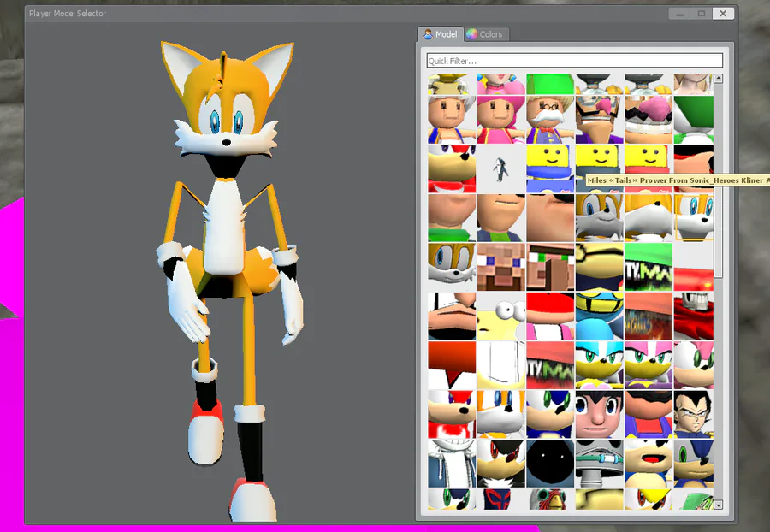770x532 pixels.
Task: Choose the Vegeta player model
Action: [x=693, y=414]
